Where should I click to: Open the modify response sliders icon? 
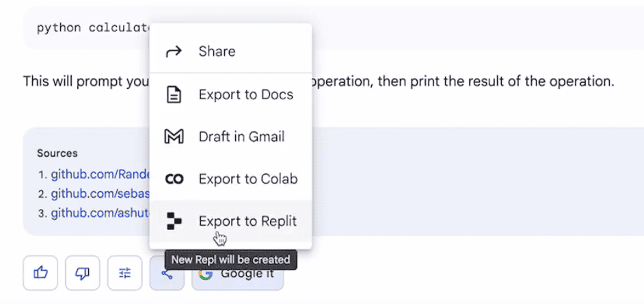[125, 273]
